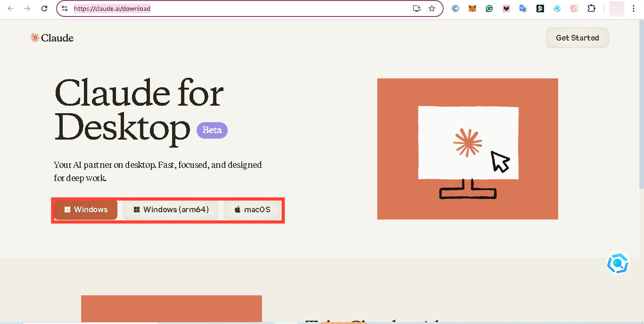Click the site information icon in address bar

pos(65,8)
